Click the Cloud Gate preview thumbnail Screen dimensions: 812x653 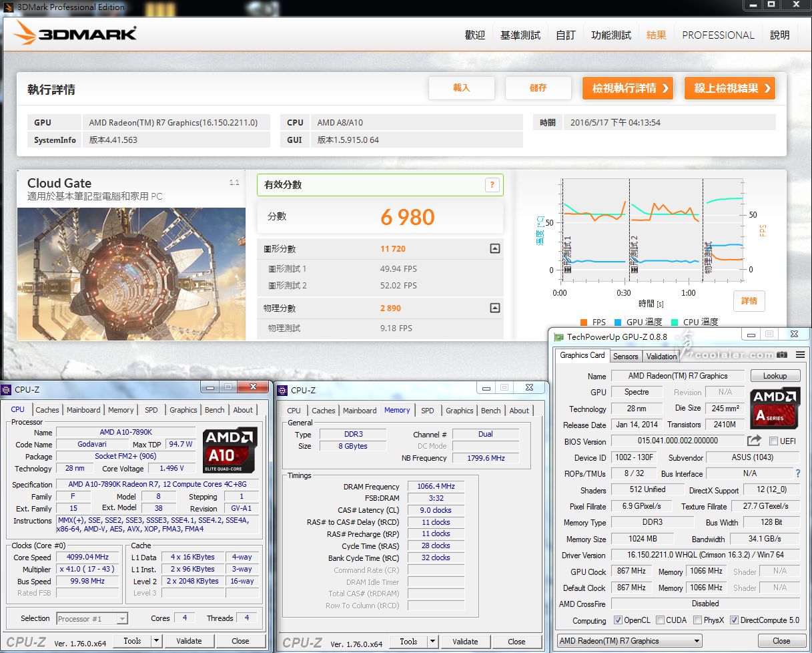click(x=131, y=274)
